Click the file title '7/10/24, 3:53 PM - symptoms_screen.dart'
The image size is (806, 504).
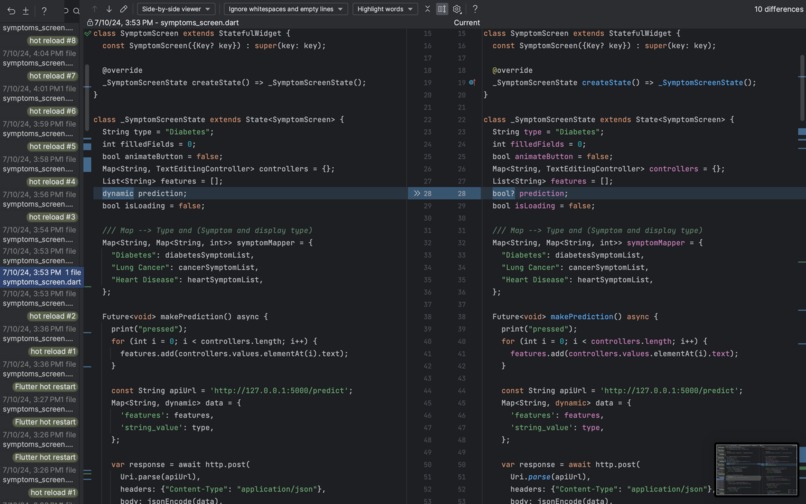166,23
